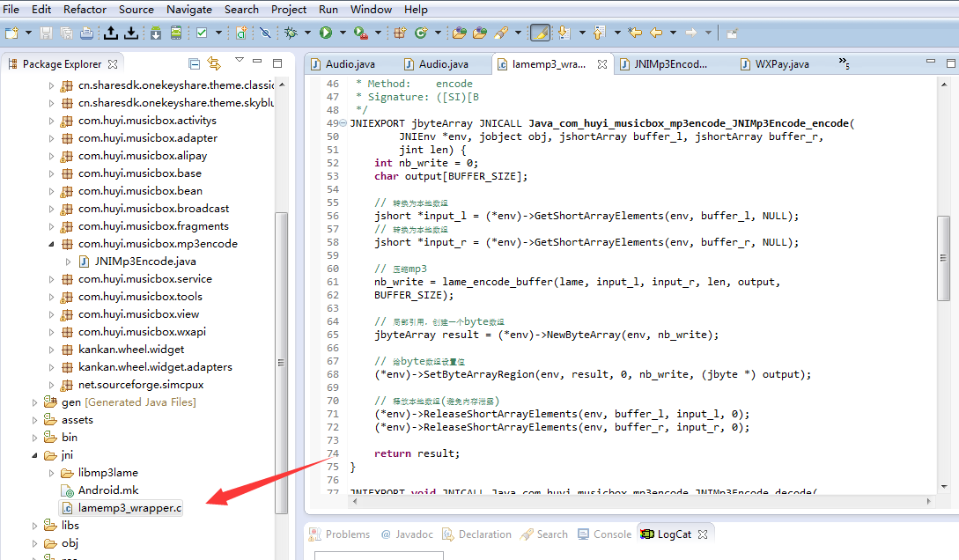959x560 pixels.
Task: Click the Print toolbar icon
Action: click(87, 33)
